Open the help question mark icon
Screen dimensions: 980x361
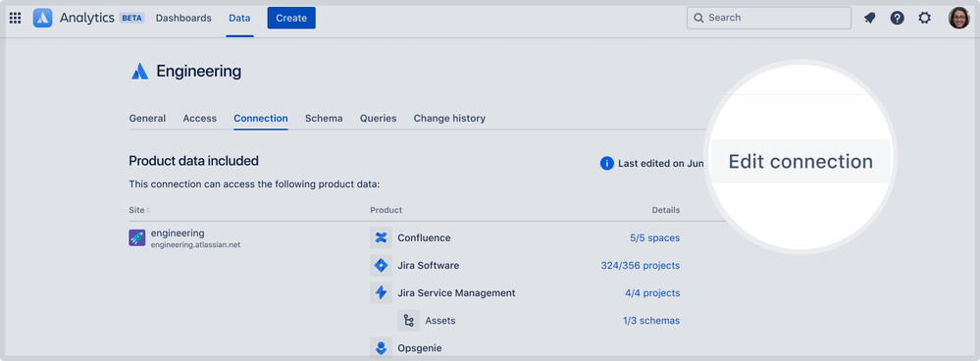(x=897, y=18)
